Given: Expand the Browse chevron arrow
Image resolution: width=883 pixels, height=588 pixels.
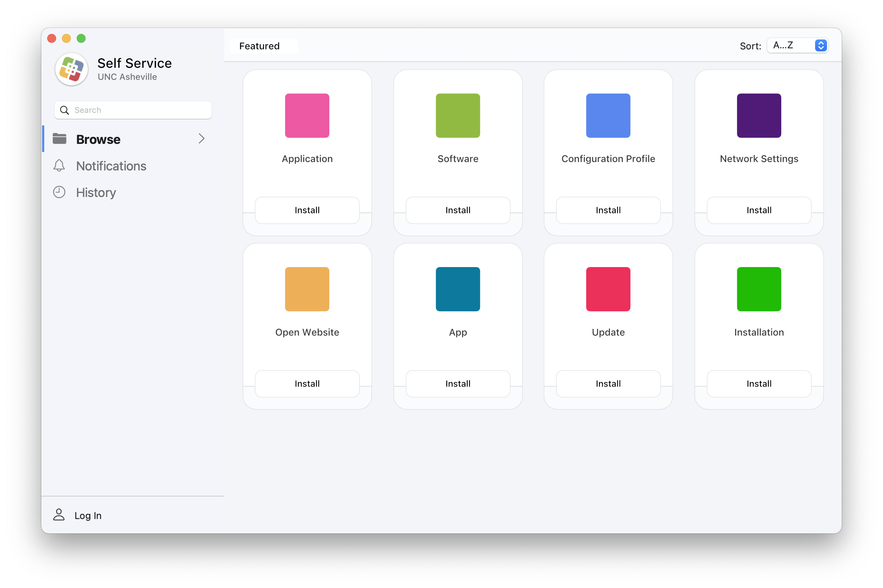Looking at the screenshot, I should (x=202, y=139).
